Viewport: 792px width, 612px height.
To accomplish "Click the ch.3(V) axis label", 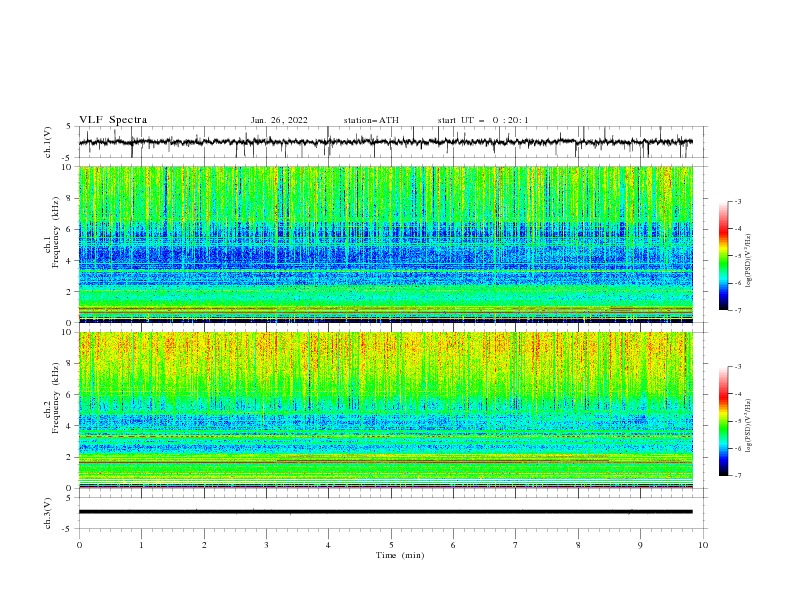I will [x=48, y=513].
